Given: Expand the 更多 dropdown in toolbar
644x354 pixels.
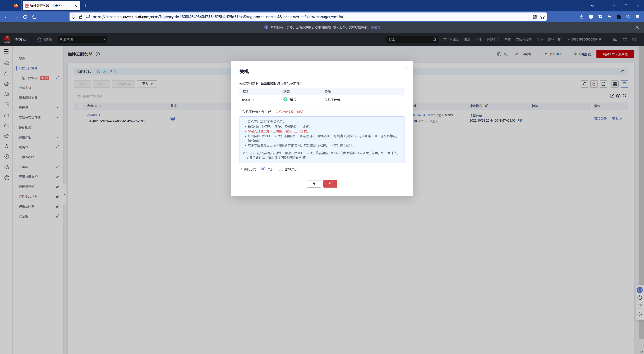Looking at the screenshot, I should coord(147,84).
